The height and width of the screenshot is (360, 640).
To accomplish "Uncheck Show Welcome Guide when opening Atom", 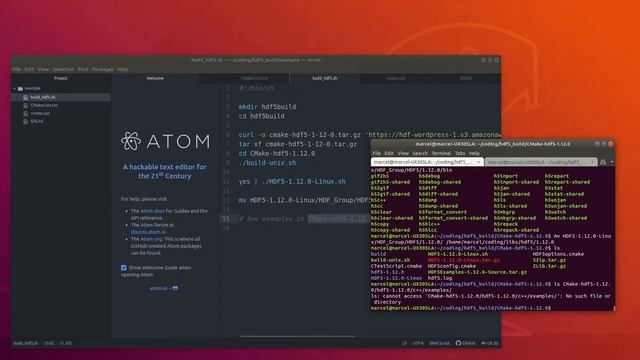I will [124, 268].
